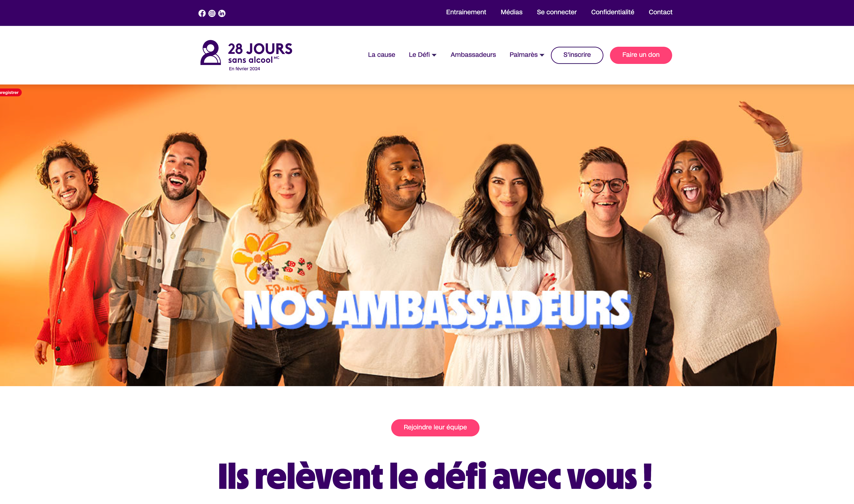Open the LinkedIn social icon
Screen dimensions: 854x504
[222, 13]
